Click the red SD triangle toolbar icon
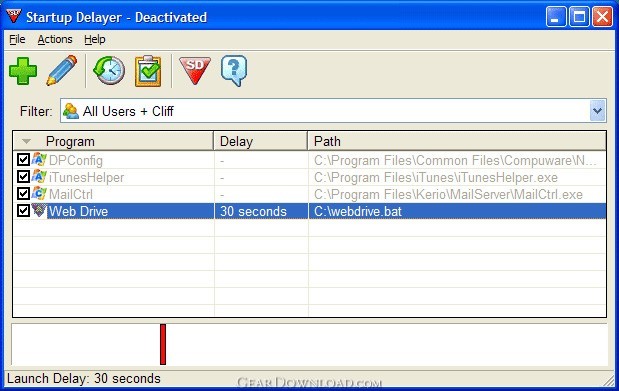Viewport: 619px width, 391px height. [195, 71]
